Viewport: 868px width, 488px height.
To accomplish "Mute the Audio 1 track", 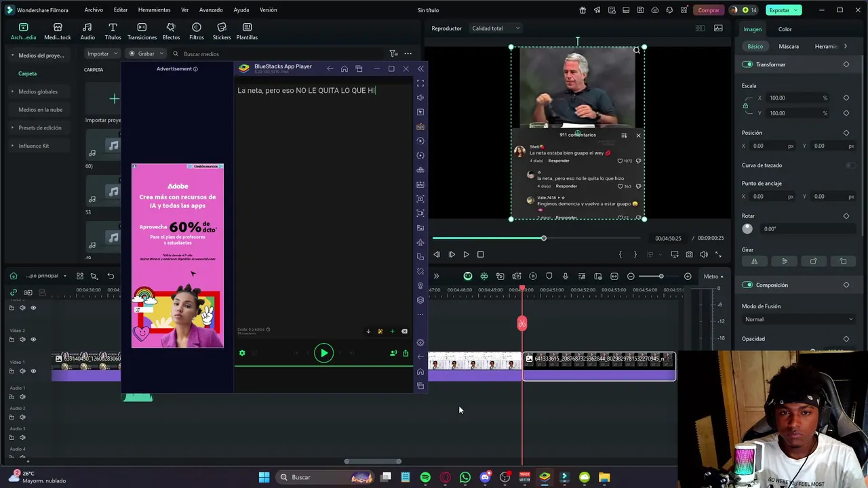I will pyautogui.click(x=22, y=396).
